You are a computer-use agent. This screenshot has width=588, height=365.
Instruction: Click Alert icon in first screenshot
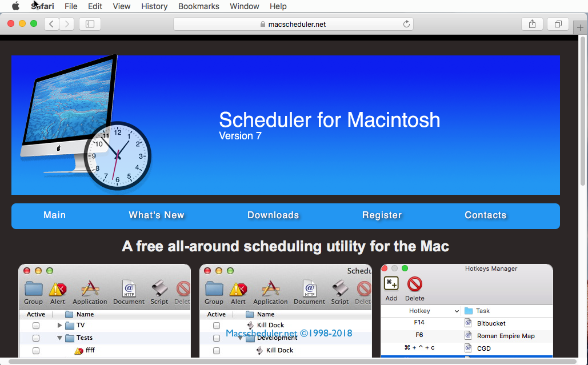click(x=58, y=293)
